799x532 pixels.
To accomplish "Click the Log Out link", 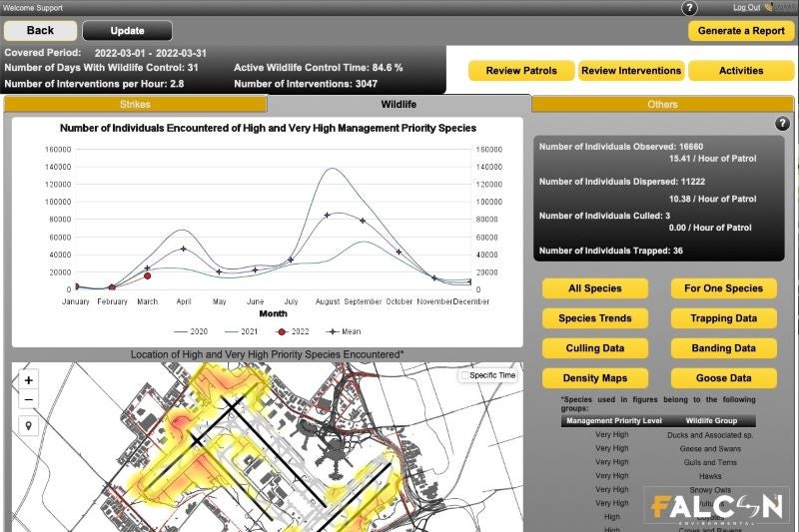I will [x=746, y=7].
